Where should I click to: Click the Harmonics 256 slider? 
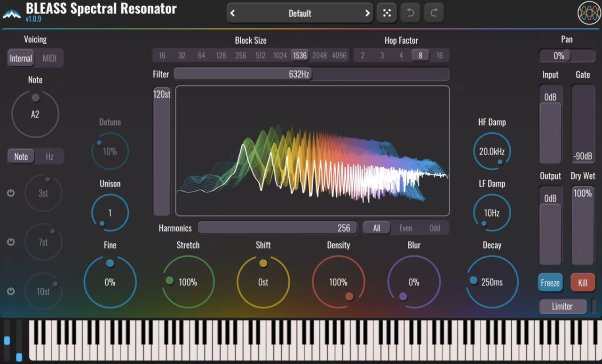(x=278, y=228)
